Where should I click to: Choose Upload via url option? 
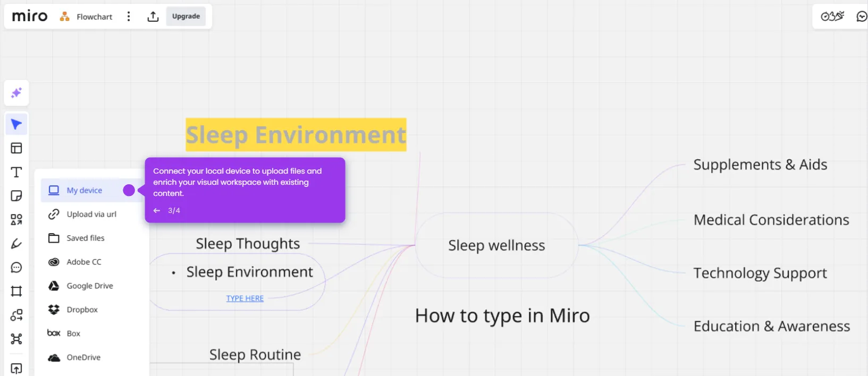[91, 214]
